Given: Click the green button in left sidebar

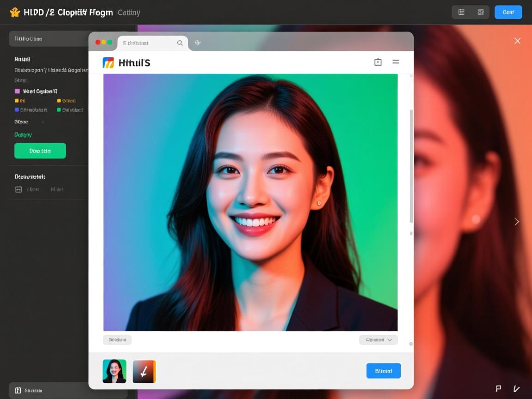Looking at the screenshot, I should point(40,151).
